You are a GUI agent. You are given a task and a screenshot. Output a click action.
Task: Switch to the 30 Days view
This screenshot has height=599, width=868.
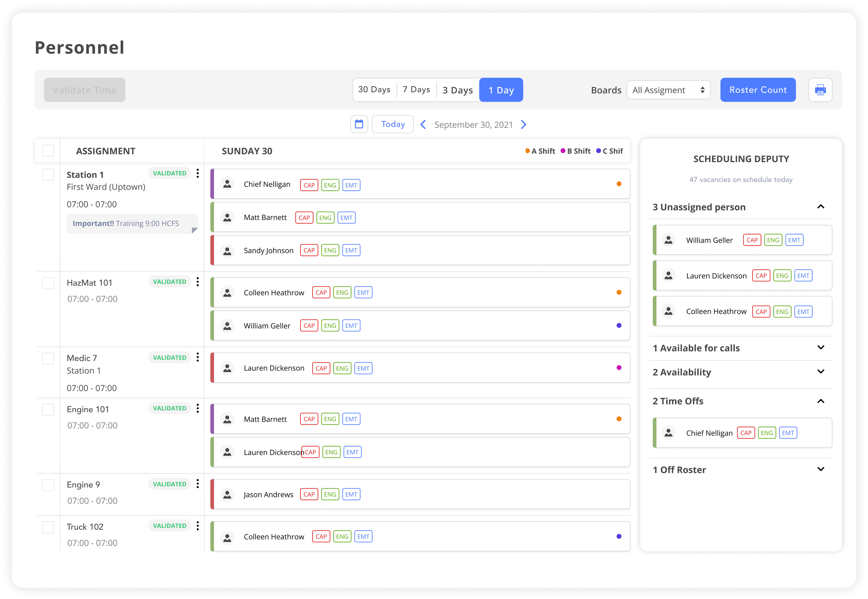(374, 89)
